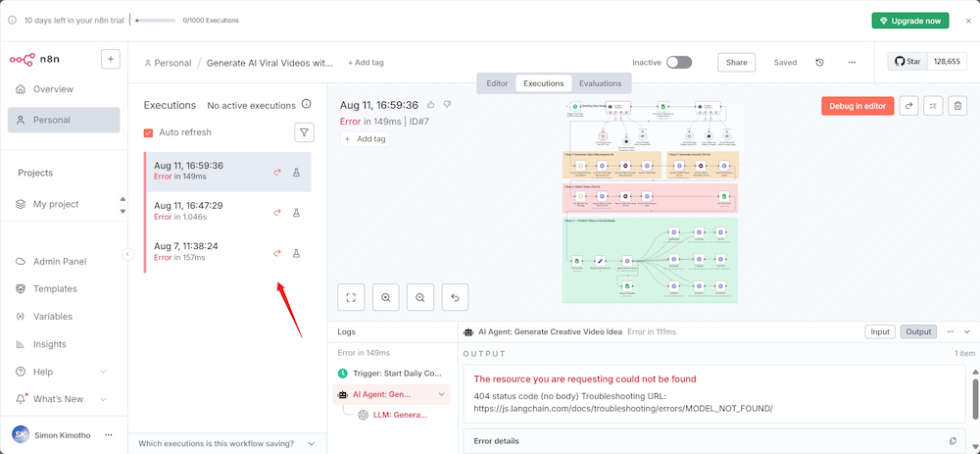This screenshot has width=980, height=454.
Task: Click the plus button beside n8n logo
Action: pos(110,60)
